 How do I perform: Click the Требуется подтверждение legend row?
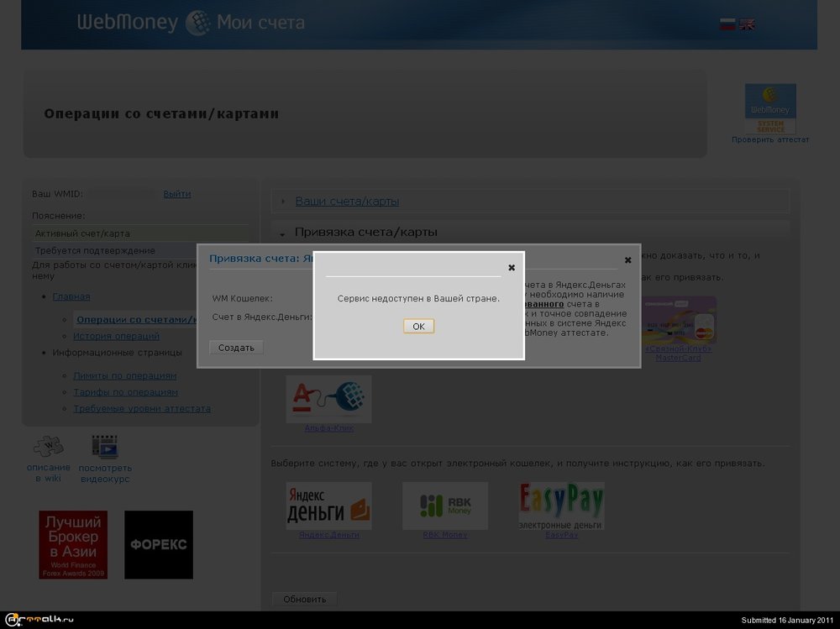pos(114,250)
